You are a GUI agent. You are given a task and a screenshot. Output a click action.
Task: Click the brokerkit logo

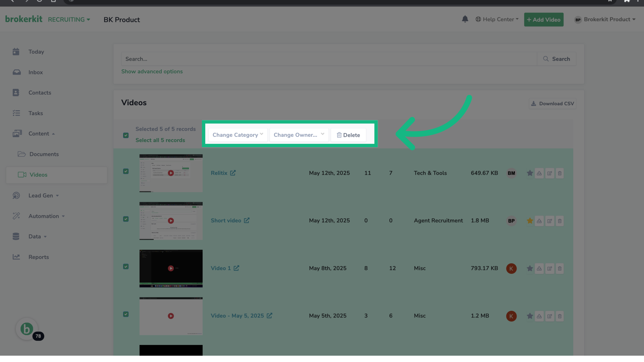(23, 19)
